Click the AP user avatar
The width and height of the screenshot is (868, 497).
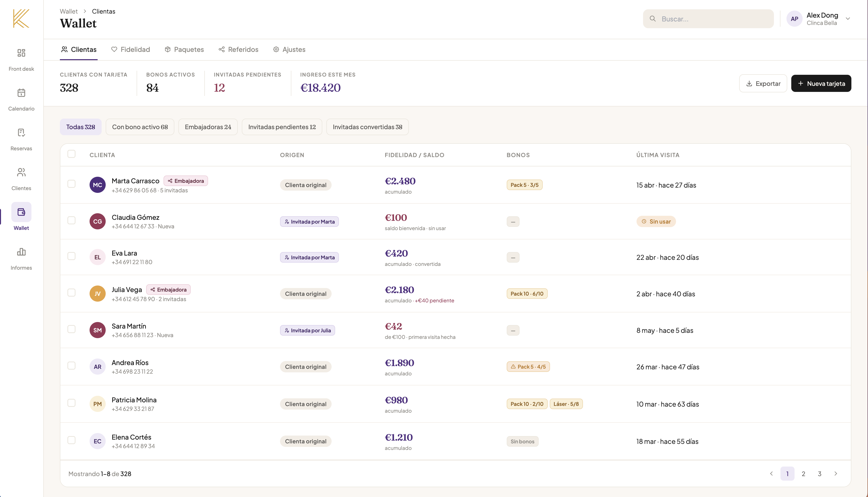(x=794, y=19)
